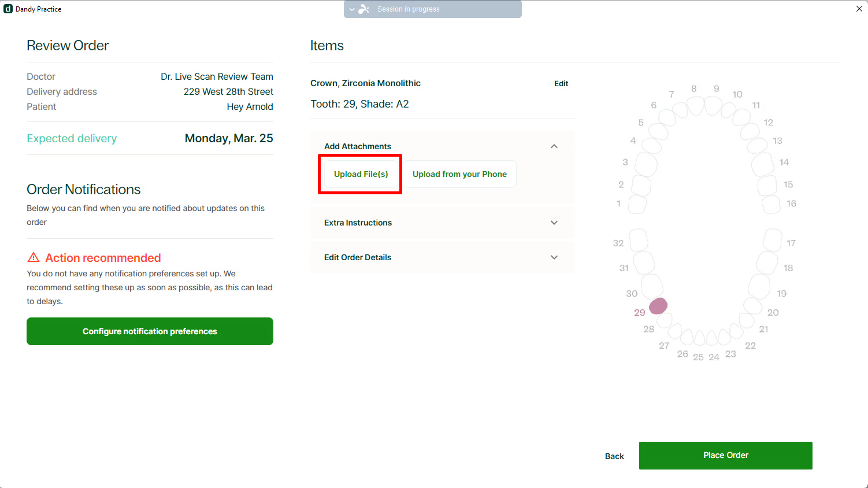Expand the Edit Order Details section
Viewport: 868px width, 488px height.
554,257
